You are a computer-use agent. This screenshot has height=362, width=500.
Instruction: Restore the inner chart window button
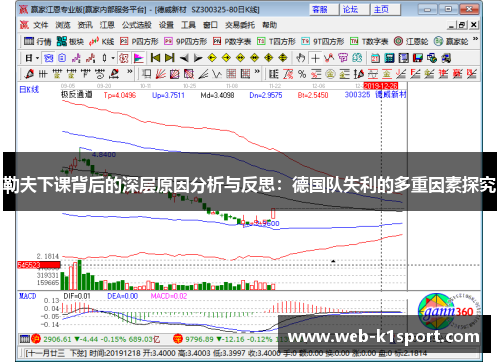462,25
